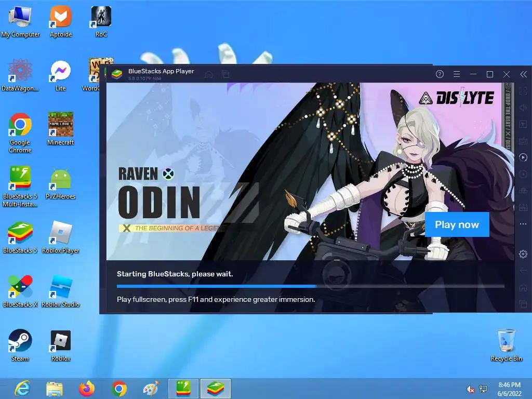Open Minecraft desktop shortcut

[x=61, y=129]
